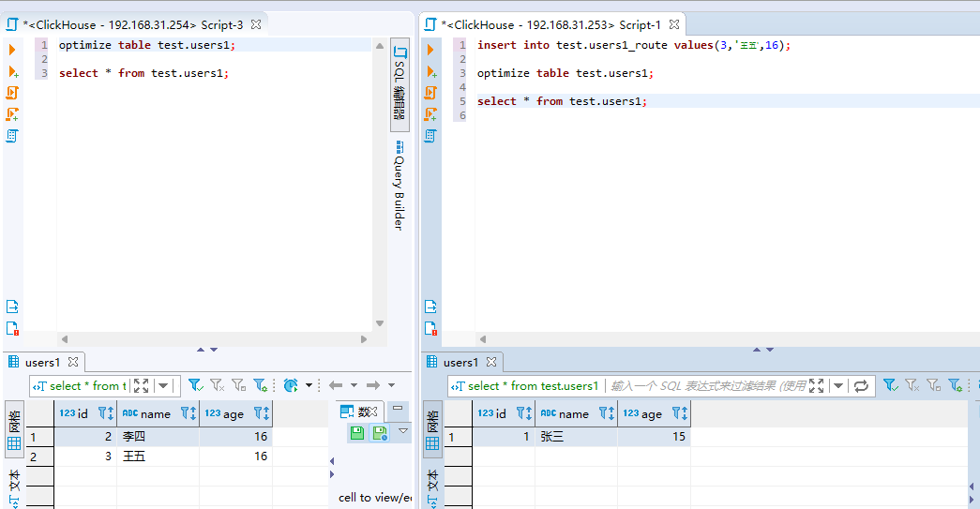Screen dimensions: 980x509
Task: Remove all filters in left results toolbar
Action: pyautogui.click(x=217, y=385)
